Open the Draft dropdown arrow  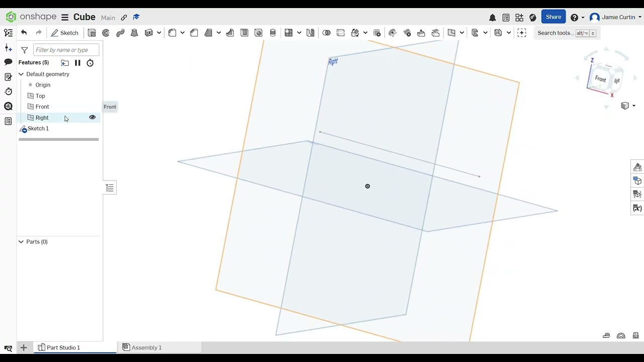click(x=219, y=33)
